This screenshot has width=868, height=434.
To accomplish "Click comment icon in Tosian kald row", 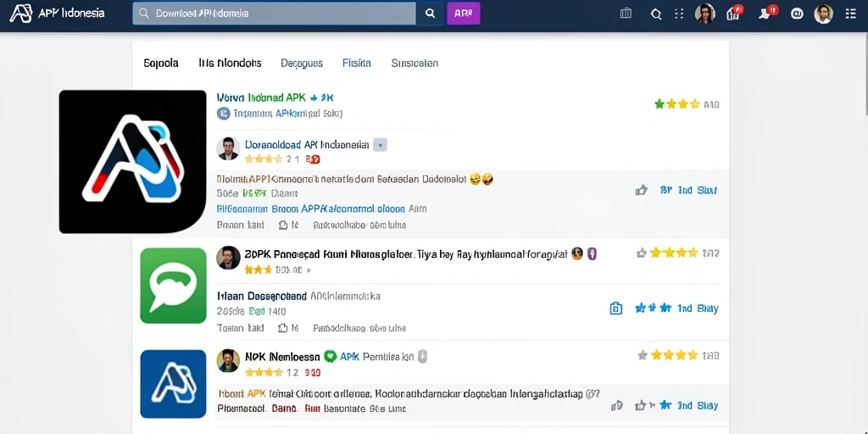I will [x=283, y=328].
